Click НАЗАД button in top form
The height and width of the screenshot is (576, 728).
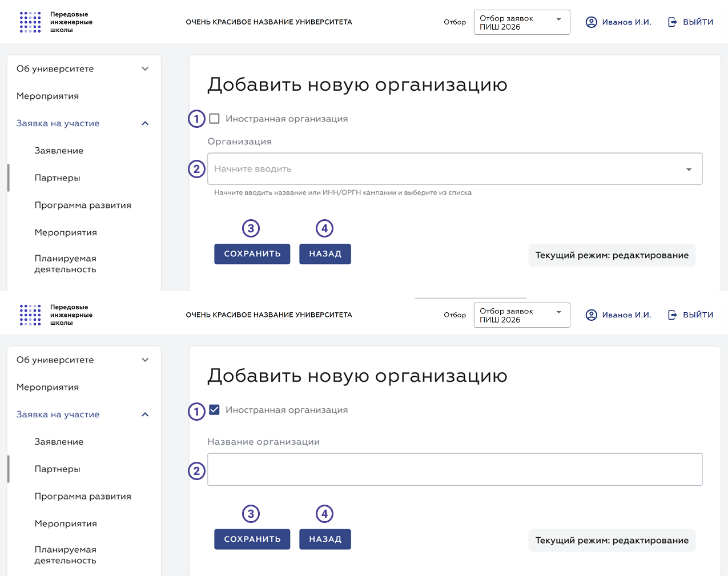[x=325, y=254]
